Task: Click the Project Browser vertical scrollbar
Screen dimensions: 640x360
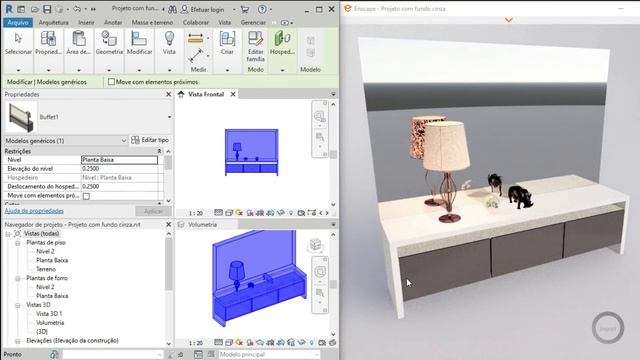Action: click(169, 264)
